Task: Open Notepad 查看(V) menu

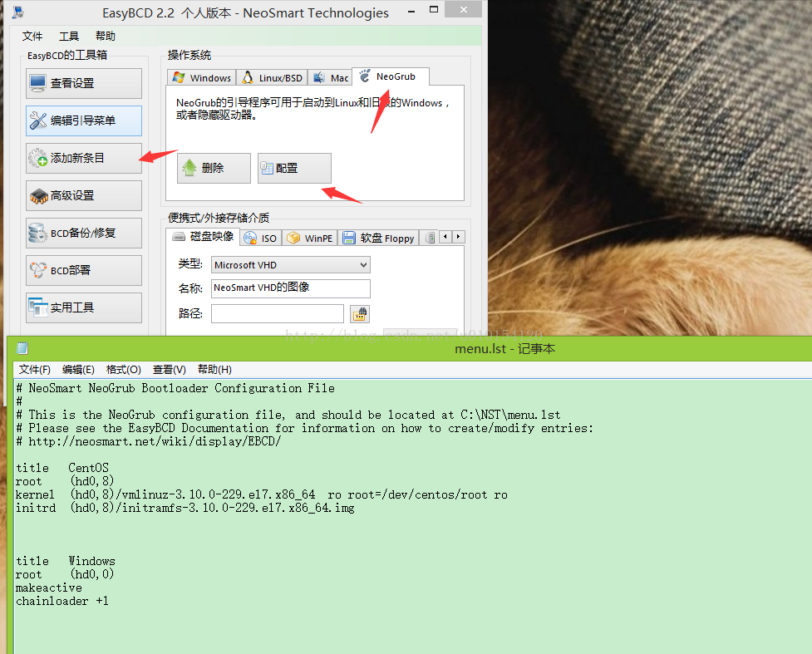Action: point(170,370)
